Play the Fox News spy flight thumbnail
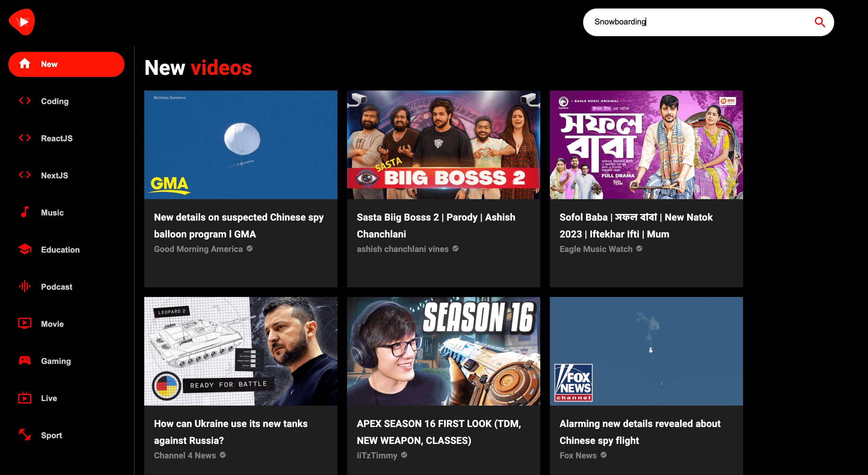The width and height of the screenshot is (868, 475). 646,351
